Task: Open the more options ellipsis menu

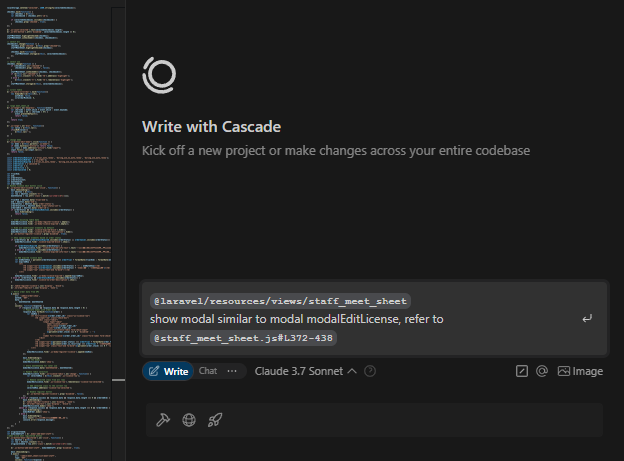Action: 232,371
